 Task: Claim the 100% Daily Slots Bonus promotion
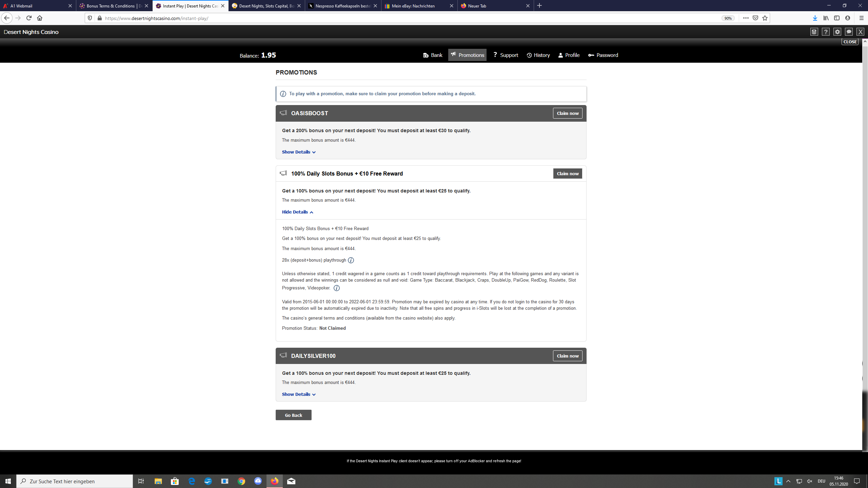tap(568, 174)
